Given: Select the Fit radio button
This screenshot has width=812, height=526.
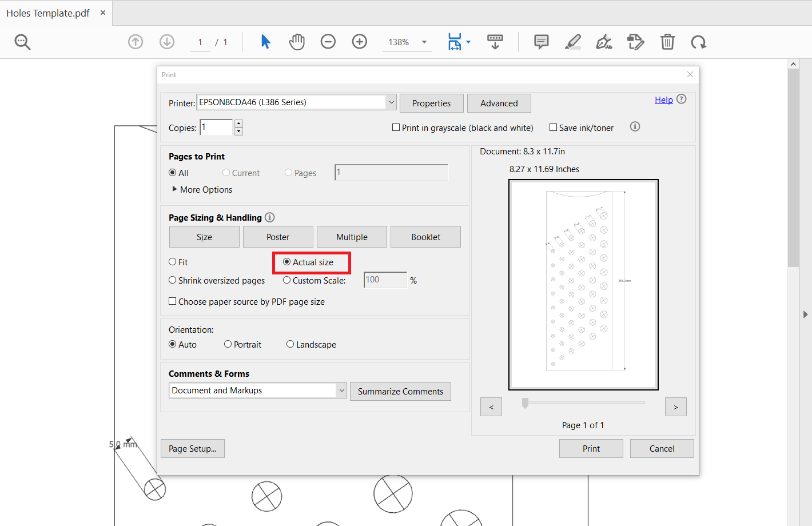Looking at the screenshot, I should (x=172, y=261).
